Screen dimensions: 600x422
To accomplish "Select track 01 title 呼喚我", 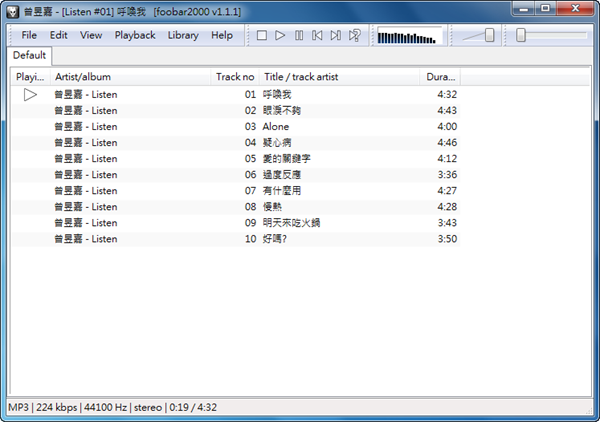I will pos(277,95).
